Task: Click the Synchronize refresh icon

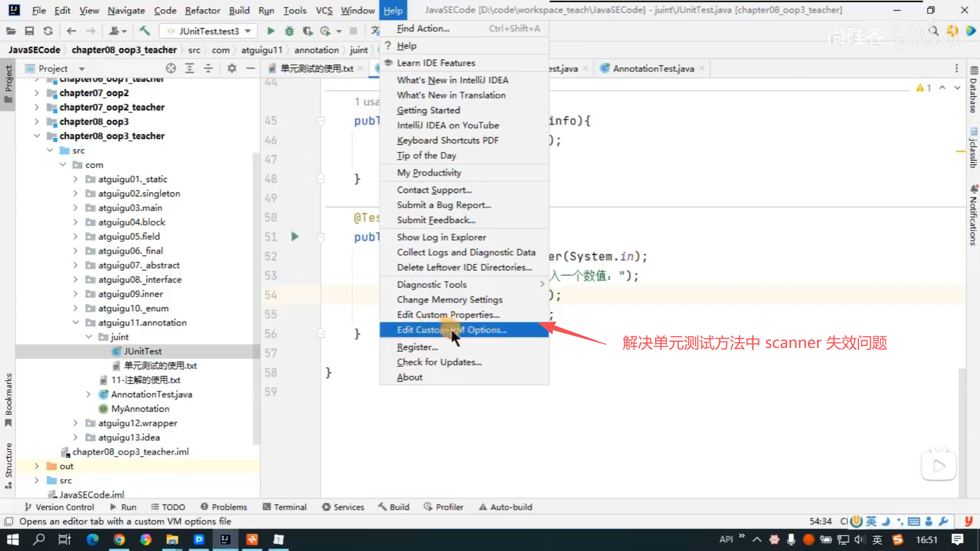Action: (48, 31)
